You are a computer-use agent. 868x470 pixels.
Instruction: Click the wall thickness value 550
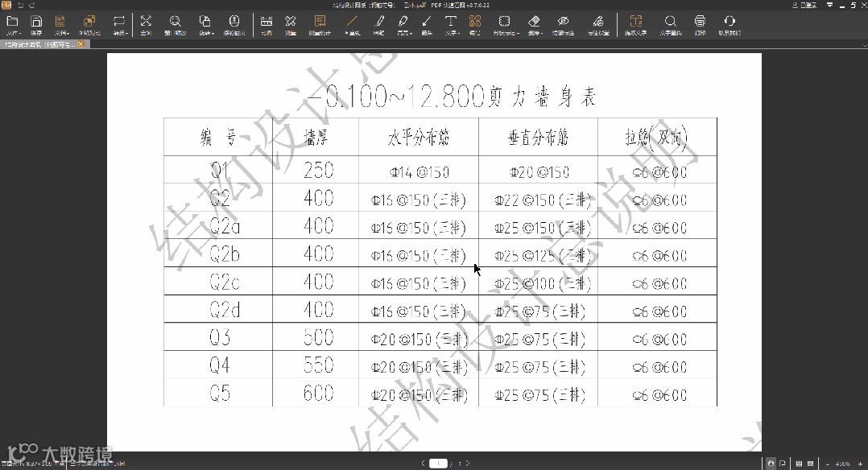318,365
